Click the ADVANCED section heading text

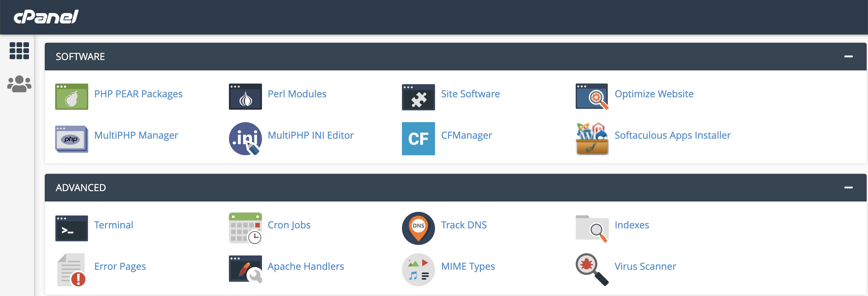(81, 188)
